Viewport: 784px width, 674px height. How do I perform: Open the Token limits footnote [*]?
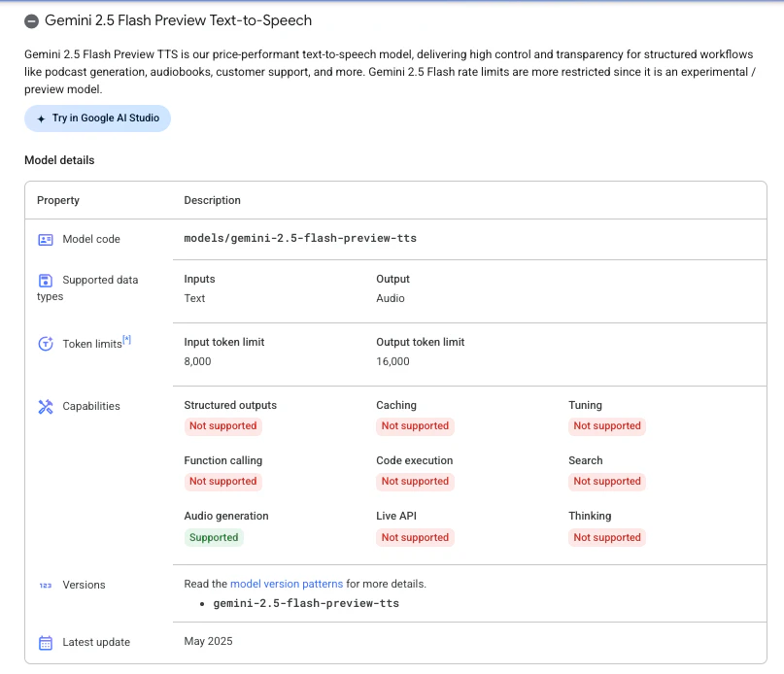click(x=127, y=340)
